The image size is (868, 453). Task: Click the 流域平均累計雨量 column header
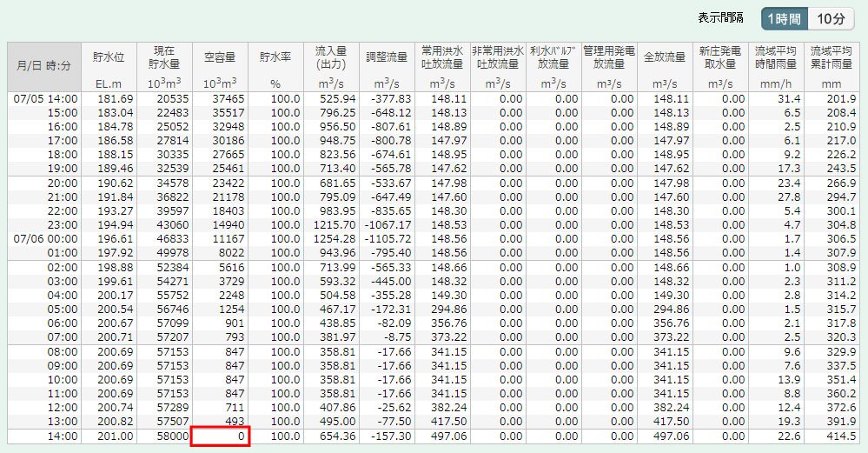tap(832, 66)
